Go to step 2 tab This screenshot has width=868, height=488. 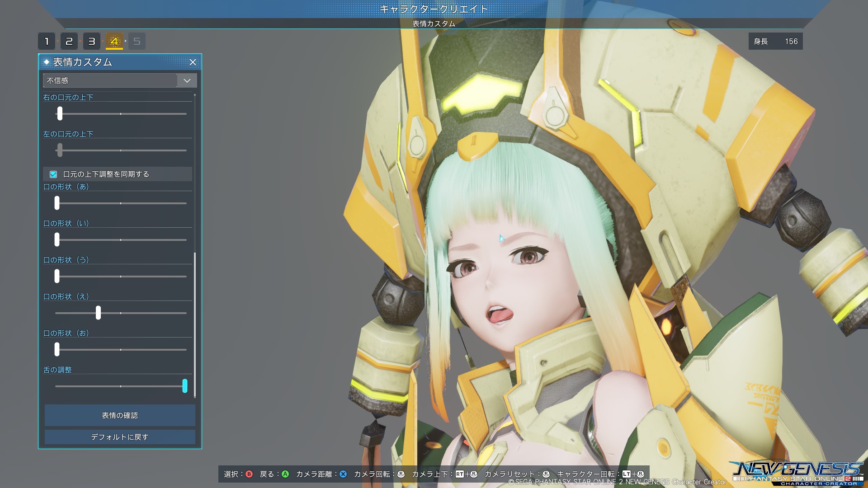69,42
